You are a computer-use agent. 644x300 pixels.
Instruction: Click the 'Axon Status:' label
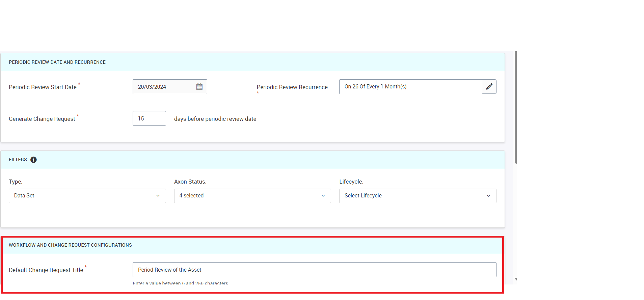[190, 182]
